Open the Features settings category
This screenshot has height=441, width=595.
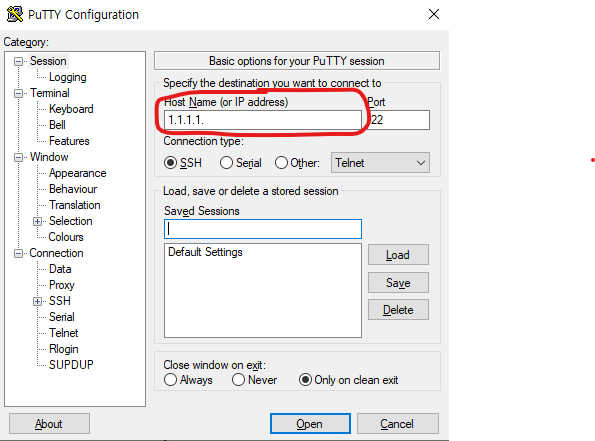pos(69,141)
